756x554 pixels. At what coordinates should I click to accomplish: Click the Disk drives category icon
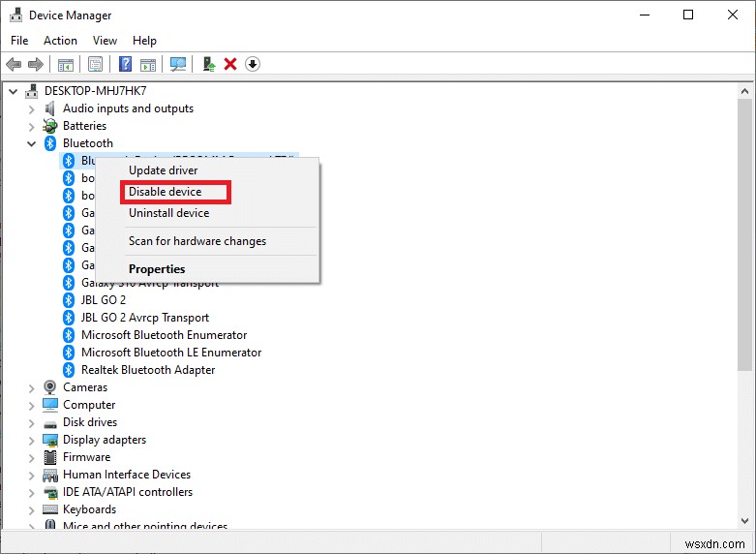(50, 422)
